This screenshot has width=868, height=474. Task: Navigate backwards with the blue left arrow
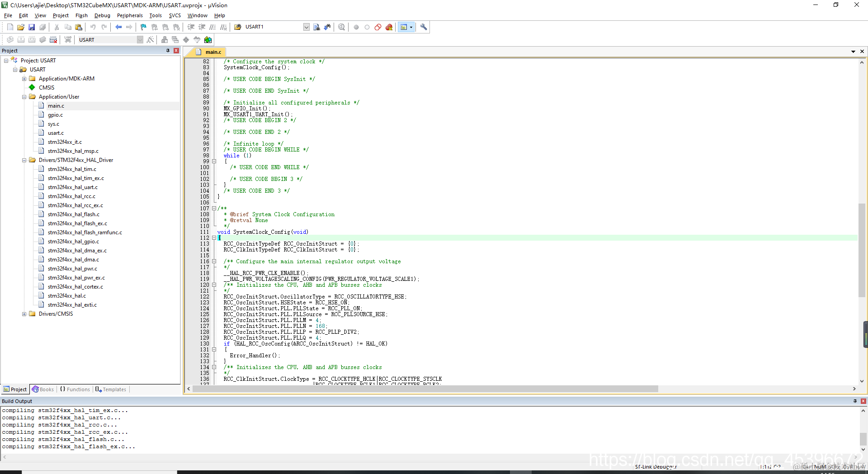click(x=118, y=27)
